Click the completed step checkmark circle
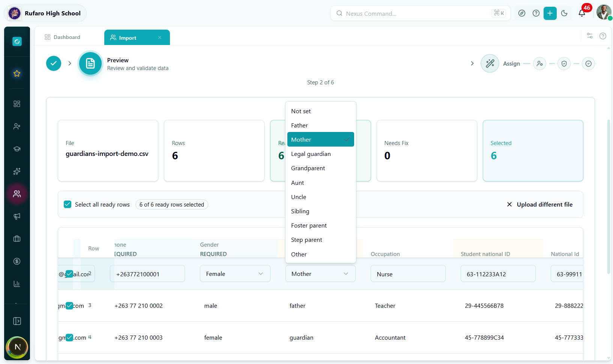The height and width of the screenshot is (364, 613). pos(54,63)
